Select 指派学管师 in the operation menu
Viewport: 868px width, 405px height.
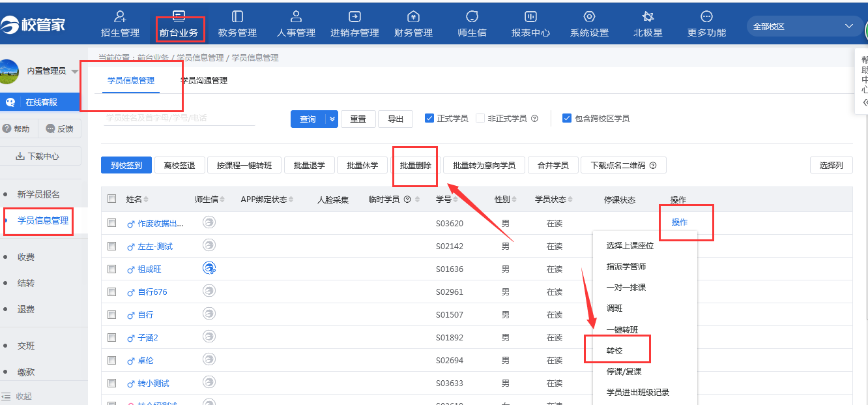[626, 267]
